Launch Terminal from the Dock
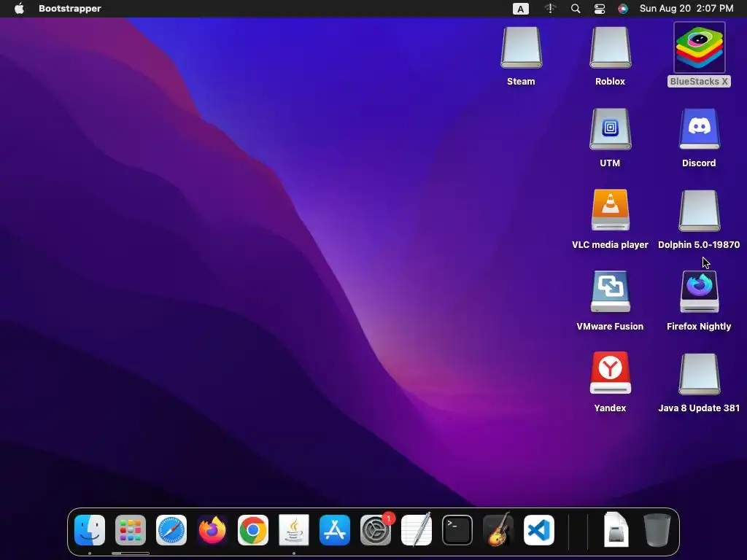The height and width of the screenshot is (560, 747). (x=457, y=530)
